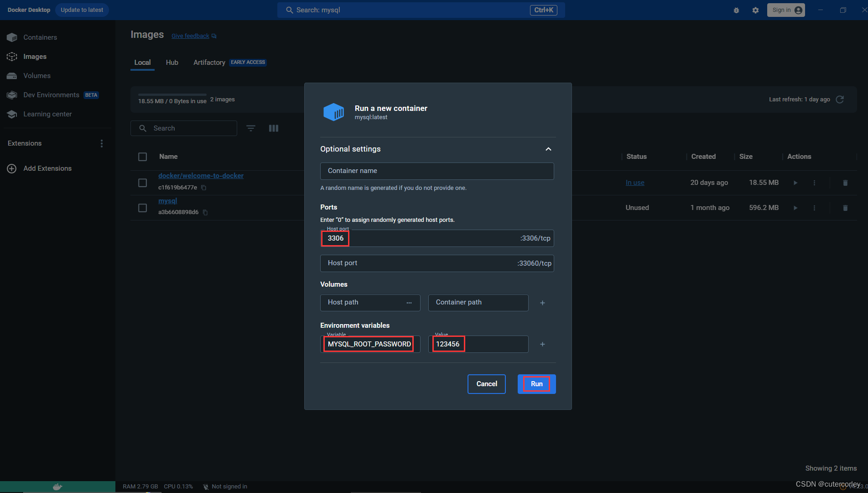Toggle the mysql row checkbox
The height and width of the screenshot is (493, 868).
[143, 208]
